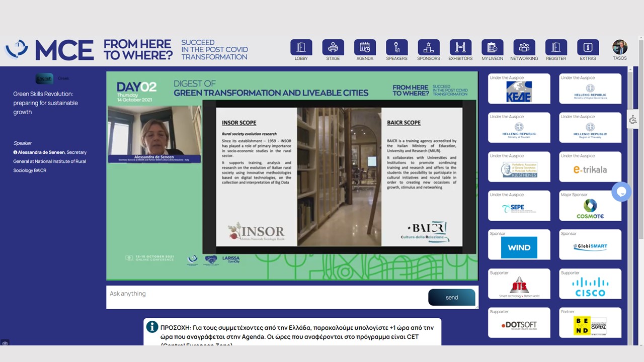Toggle the eye icon at bottom-left

click(x=5, y=343)
